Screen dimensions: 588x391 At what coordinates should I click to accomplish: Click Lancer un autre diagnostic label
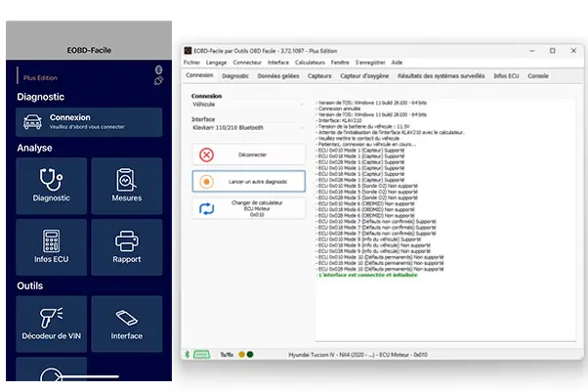[258, 182]
